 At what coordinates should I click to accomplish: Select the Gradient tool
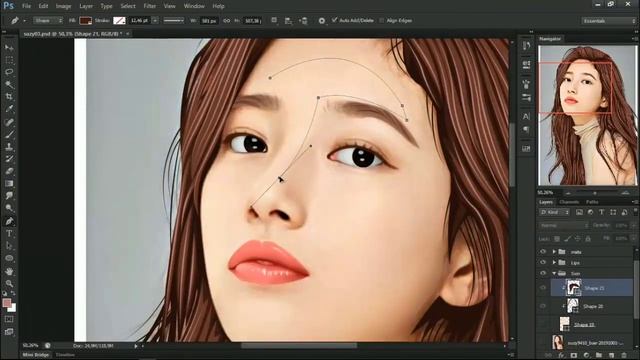point(9,184)
